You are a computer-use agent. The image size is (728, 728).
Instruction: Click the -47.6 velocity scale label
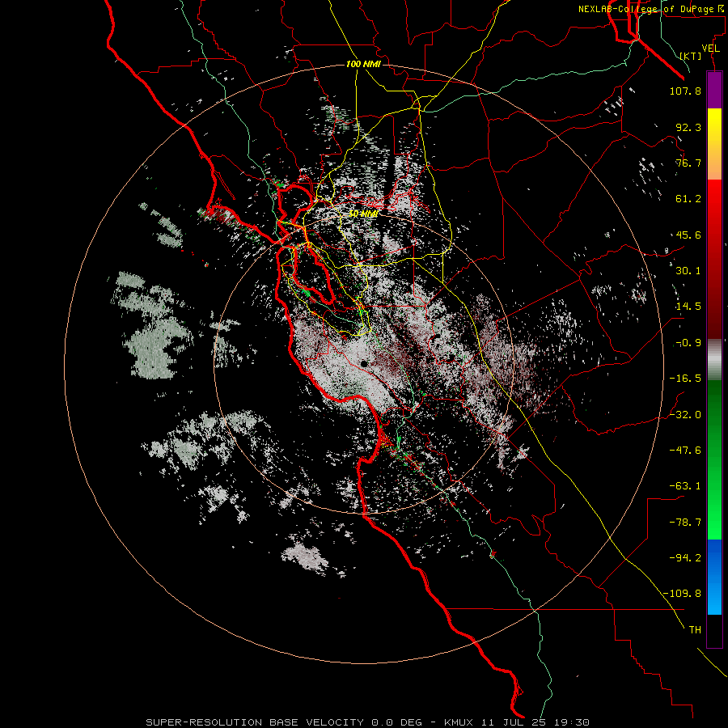point(685,451)
